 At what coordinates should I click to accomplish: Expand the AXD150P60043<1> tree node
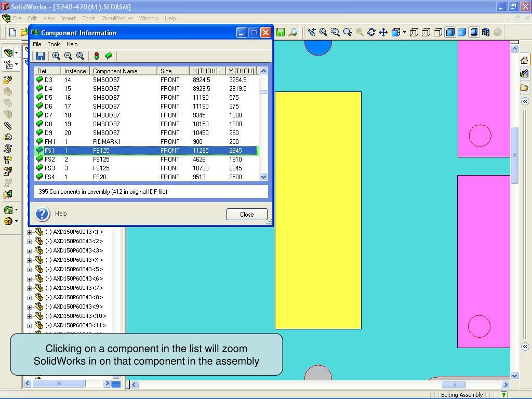pyautogui.click(x=30, y=232)
